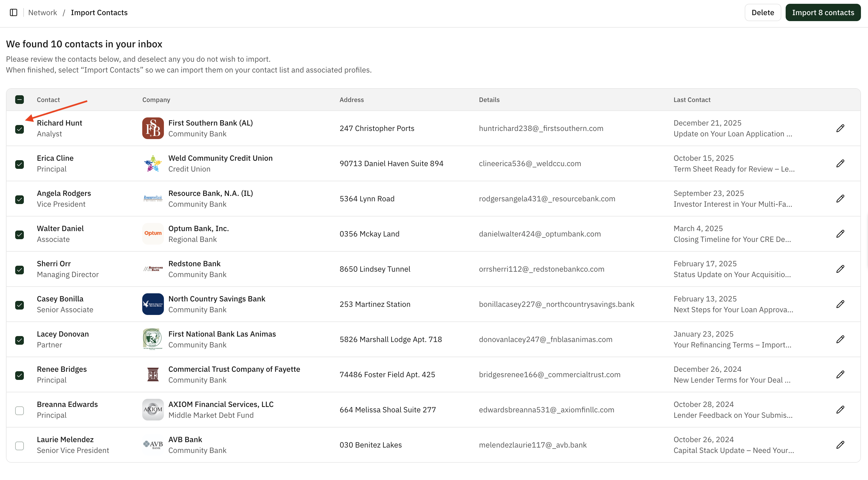The width and height of the screenshot is (868, 480).
Task: Deselect Angela Rodgers' checkbox
Action: (x=20, y=200)
